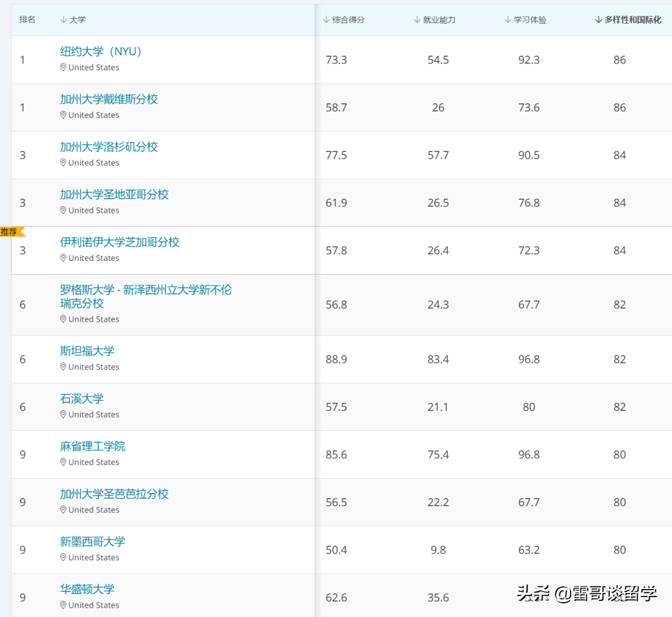Screen dimensions: 672x617
Task: Select 就业能力 26.4 for 芝加哥分校
Action: point(438,250)
